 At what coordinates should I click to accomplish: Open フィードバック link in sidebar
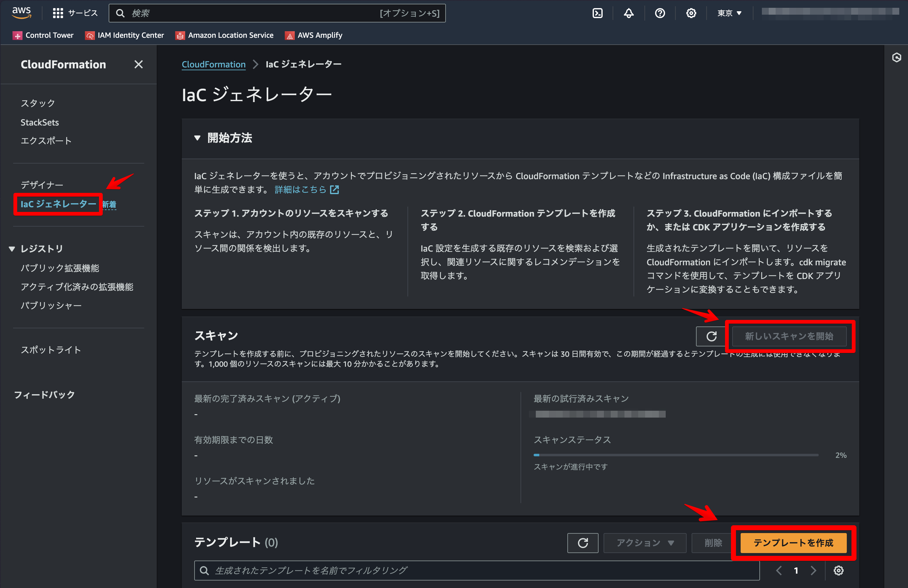[44, 395]
